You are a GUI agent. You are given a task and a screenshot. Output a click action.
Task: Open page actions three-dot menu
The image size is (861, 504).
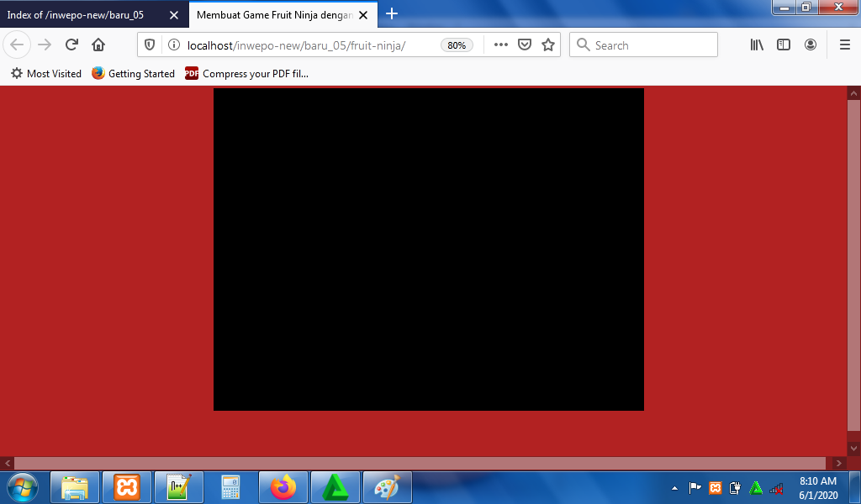pyautogui.click(x=501, y=45)
